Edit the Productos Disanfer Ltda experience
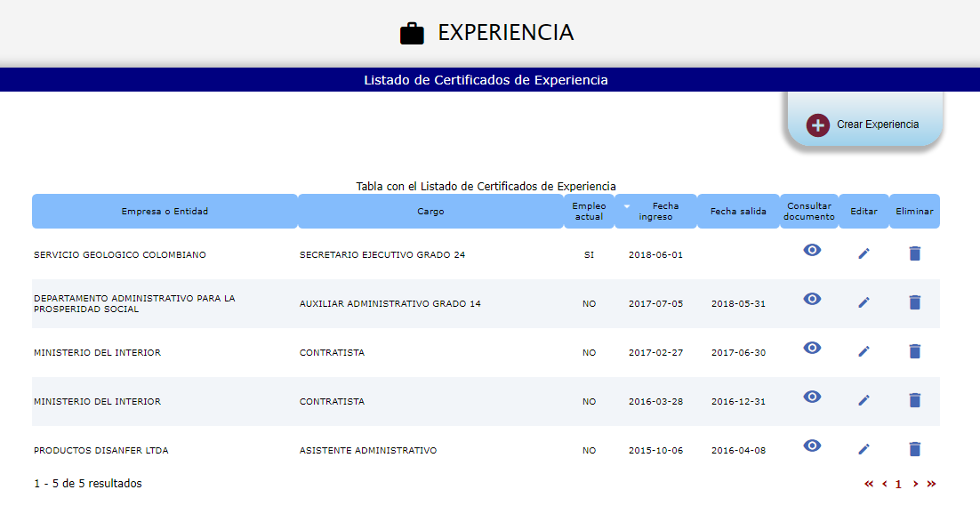 click(x=864, y=448)
